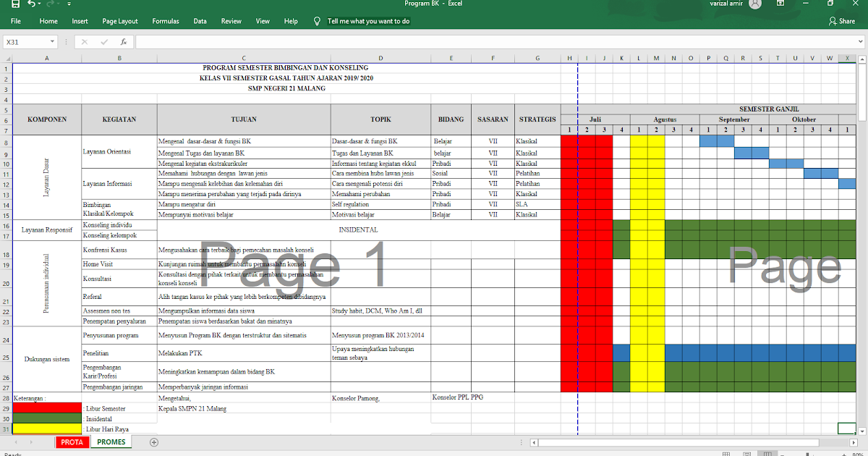The height and width of the screenshot is (456, 868).
Task: Click the Juli month header
Action: (x=595, y=119)
